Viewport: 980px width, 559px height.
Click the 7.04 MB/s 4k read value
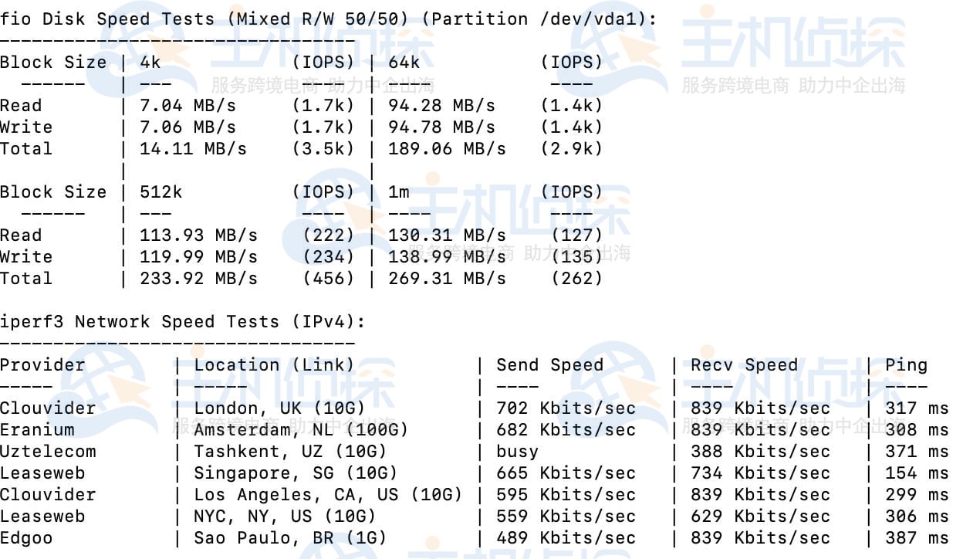tap(188, 106)
